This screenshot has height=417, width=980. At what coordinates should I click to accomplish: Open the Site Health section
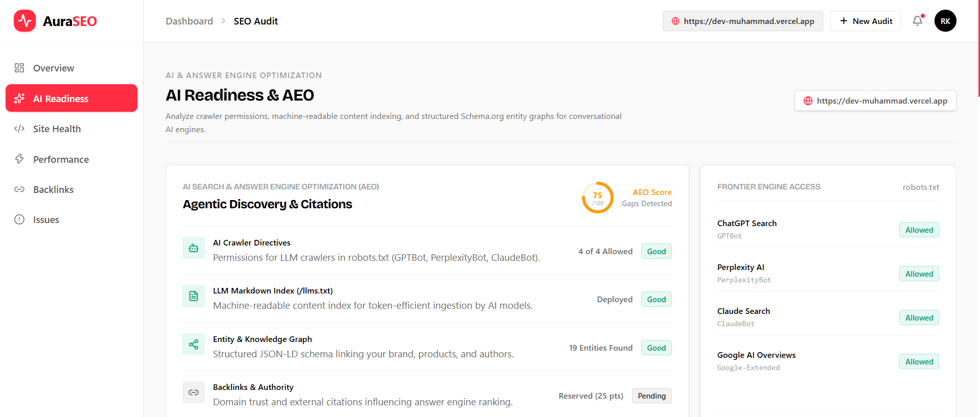72,129
